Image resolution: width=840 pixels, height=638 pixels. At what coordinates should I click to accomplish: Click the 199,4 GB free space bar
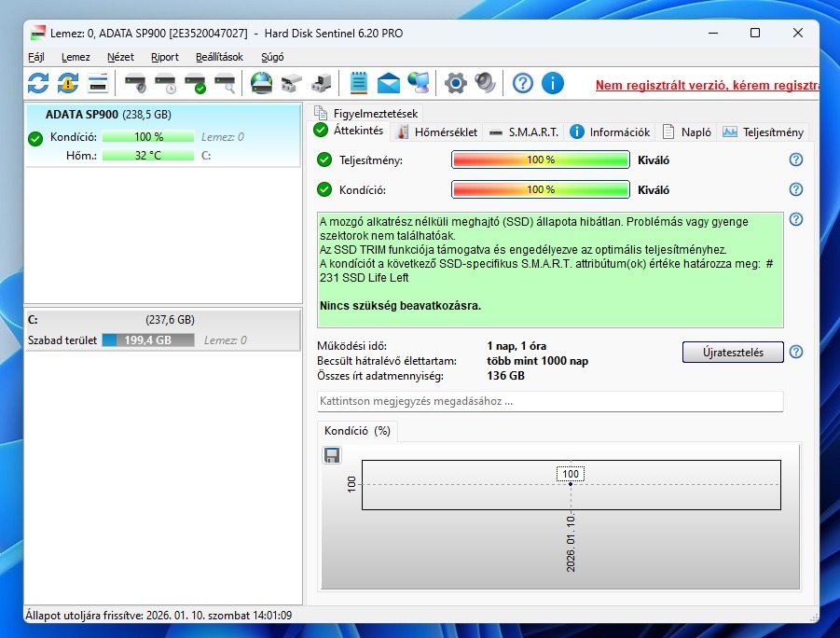coord(148,340)
